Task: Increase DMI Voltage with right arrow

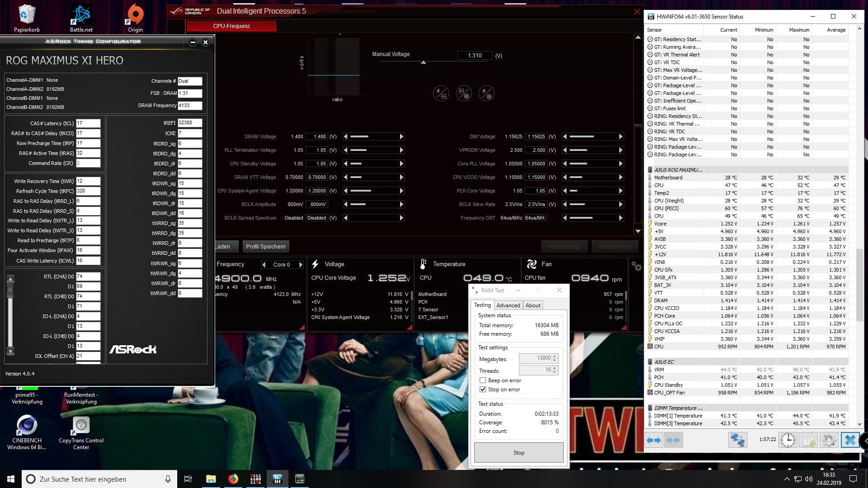Action: coord(621,136)
